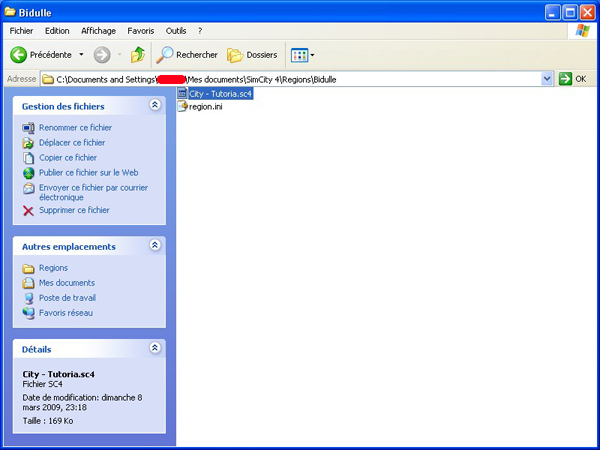The width and height of the screenshot is (600, 450).
Task: Click the Windows flag logo
Action: [583, 31]
